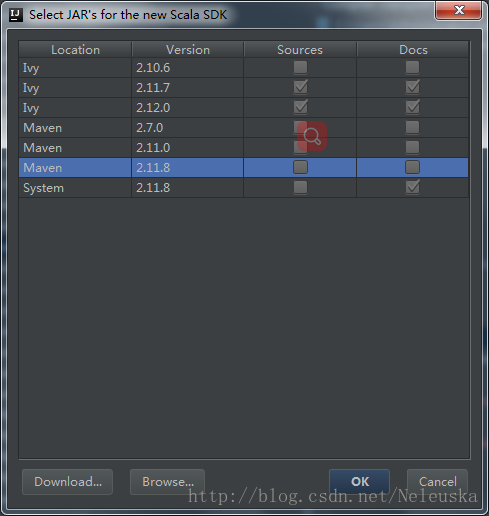489x516 pixels.
Task: Click the Sources column header
Action: coord(300,50)
